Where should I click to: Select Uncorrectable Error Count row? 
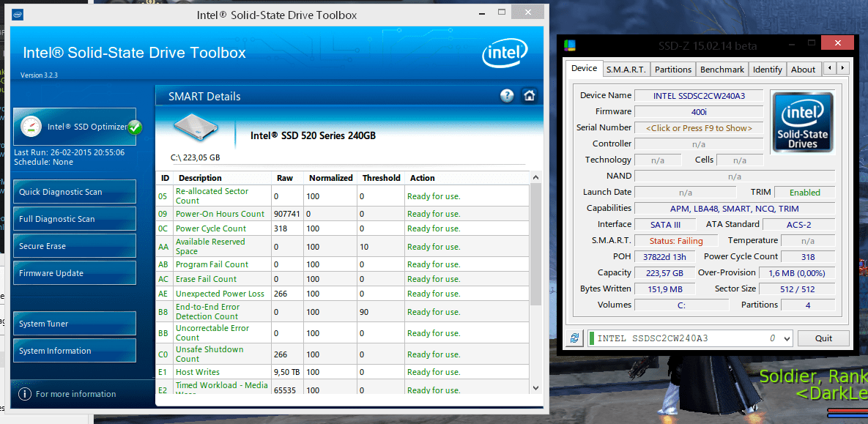(x=344, y=332)
